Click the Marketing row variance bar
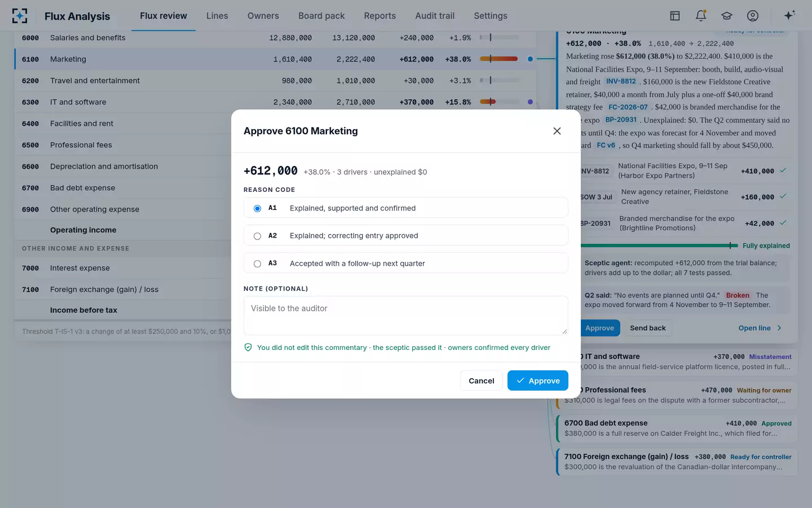This screenshot has height=508, width=812. (x=498, y=59)
